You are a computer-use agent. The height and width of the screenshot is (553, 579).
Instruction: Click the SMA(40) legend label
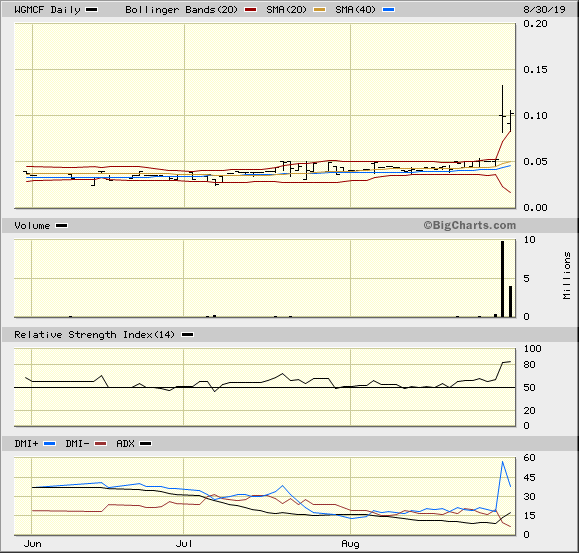pos(355,10)
